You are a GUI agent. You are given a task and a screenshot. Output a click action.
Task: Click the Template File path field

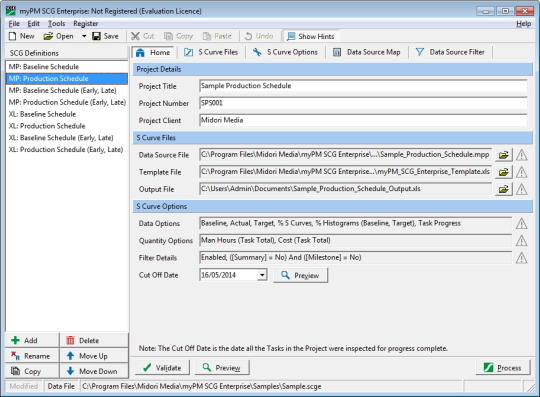[x=345, y=172]
